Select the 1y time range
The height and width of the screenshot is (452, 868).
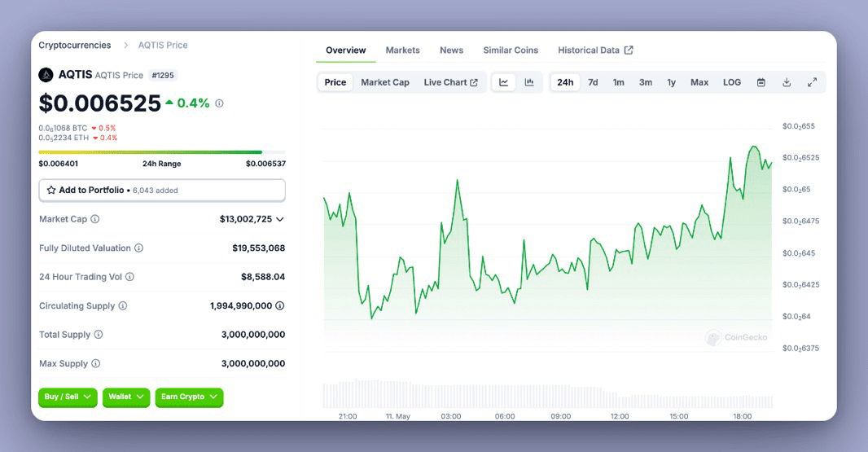click(672, 82)
